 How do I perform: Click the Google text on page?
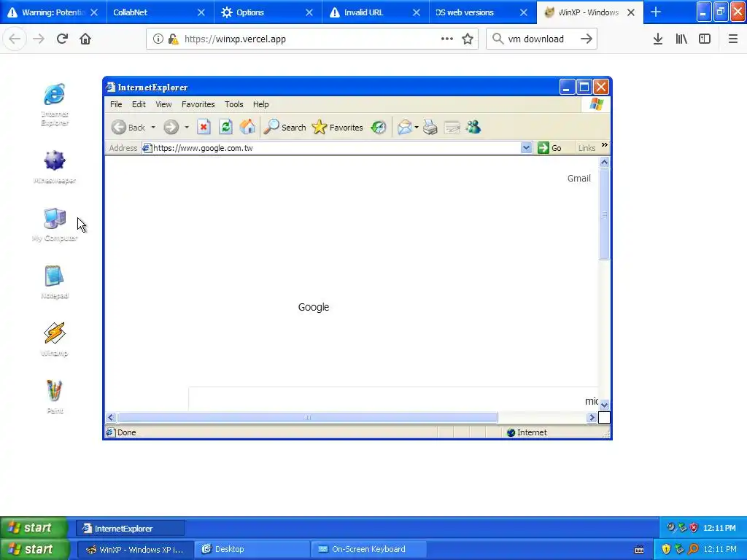click(314, 307)
